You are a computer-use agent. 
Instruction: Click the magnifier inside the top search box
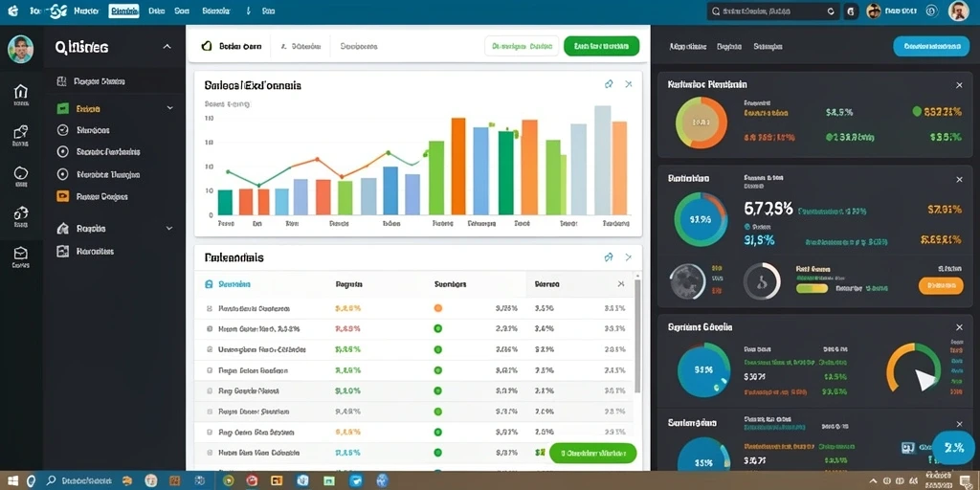(x=716, y=11)
